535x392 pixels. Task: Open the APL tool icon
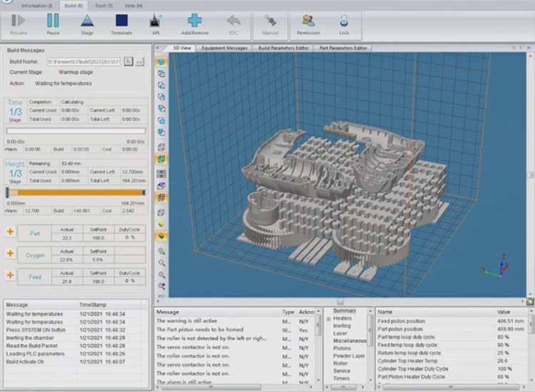156,22
